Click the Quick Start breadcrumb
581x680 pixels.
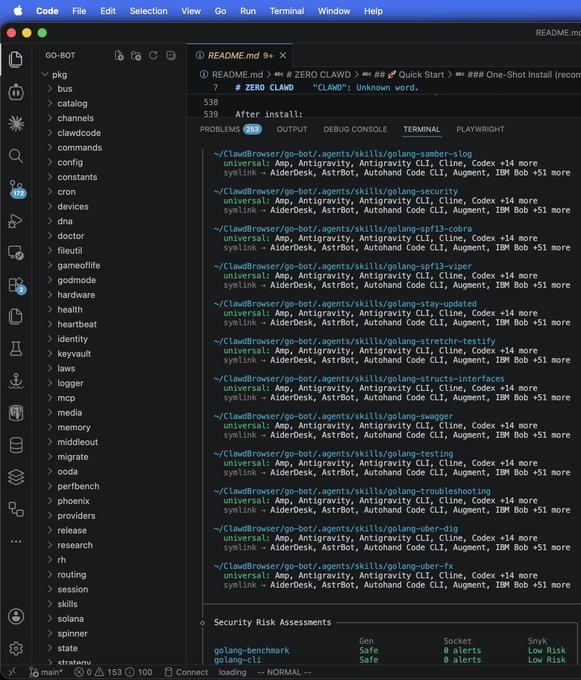click(x=408, y=75)
